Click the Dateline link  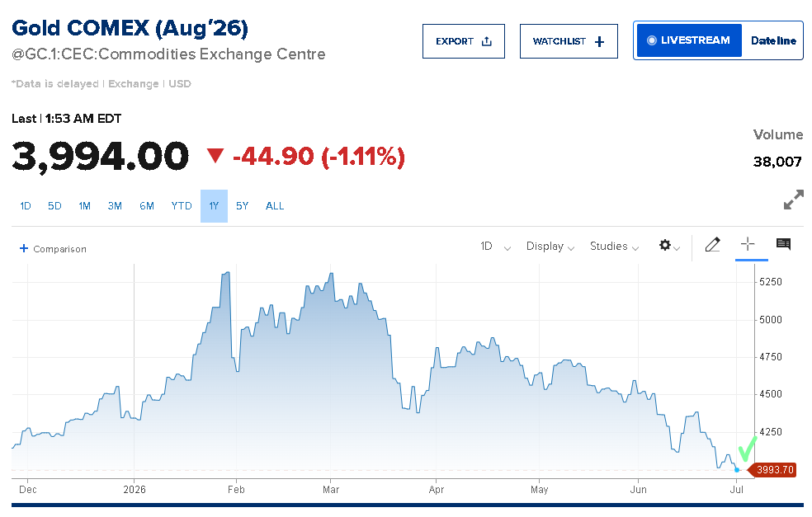(x=773, y=41)
